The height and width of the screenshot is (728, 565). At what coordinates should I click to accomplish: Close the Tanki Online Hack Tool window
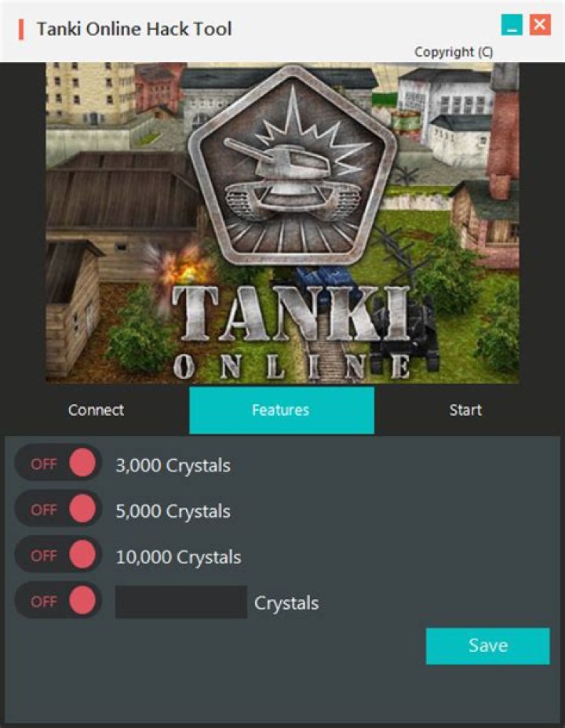point(540,24)
